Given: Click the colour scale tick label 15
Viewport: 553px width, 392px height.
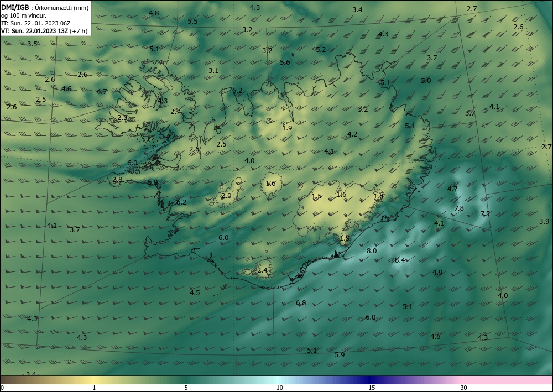Looking at the screenshot, I should (372, 388).
